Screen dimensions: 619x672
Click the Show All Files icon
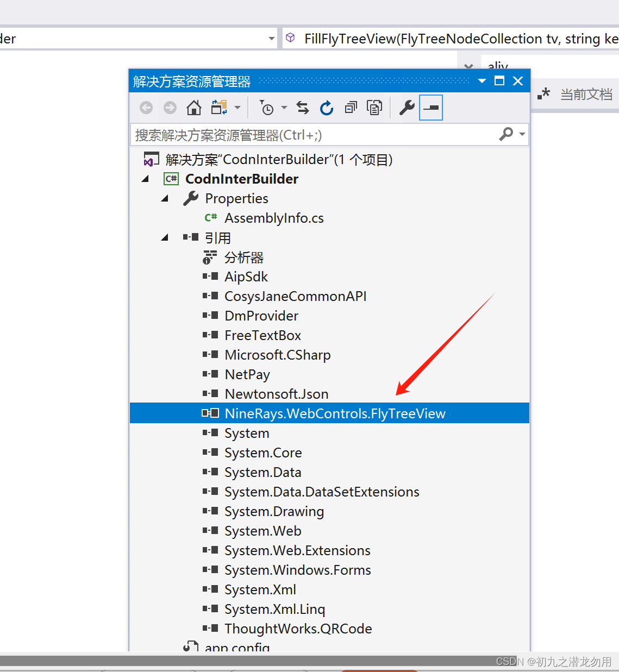point(374,108)
